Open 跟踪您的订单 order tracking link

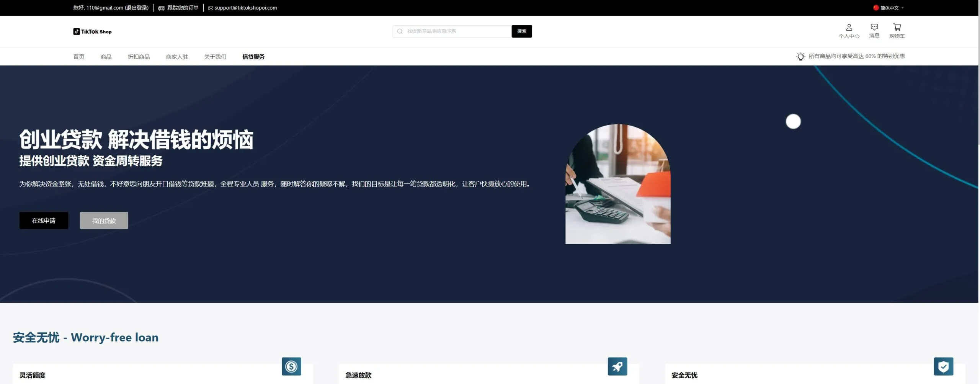click(183, 8)
